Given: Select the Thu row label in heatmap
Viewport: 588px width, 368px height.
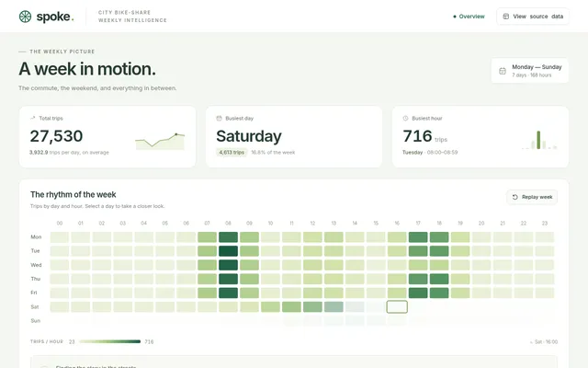Looking at the screenshot, I should 36,279.
